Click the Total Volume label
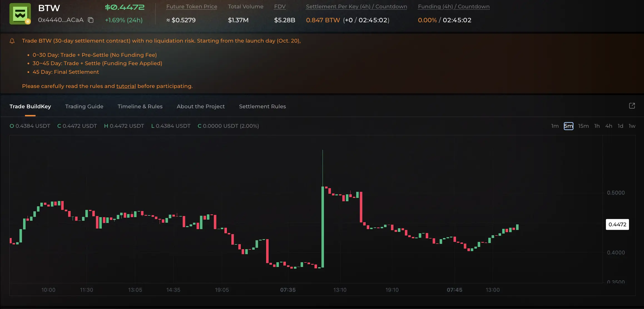Screen dimensions: 644x309 (246, 6)
